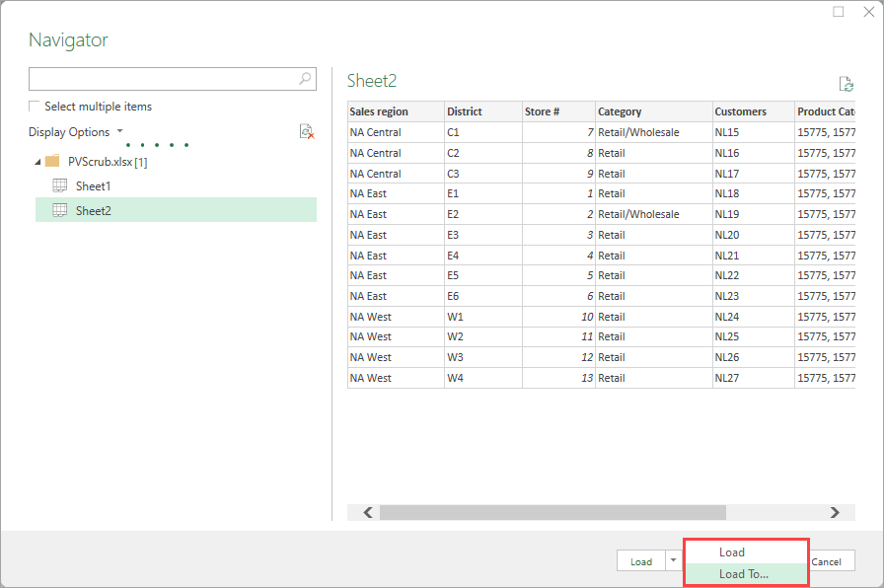Click the preview scroll right arrow
884x588 pixels.
(835, 512)
